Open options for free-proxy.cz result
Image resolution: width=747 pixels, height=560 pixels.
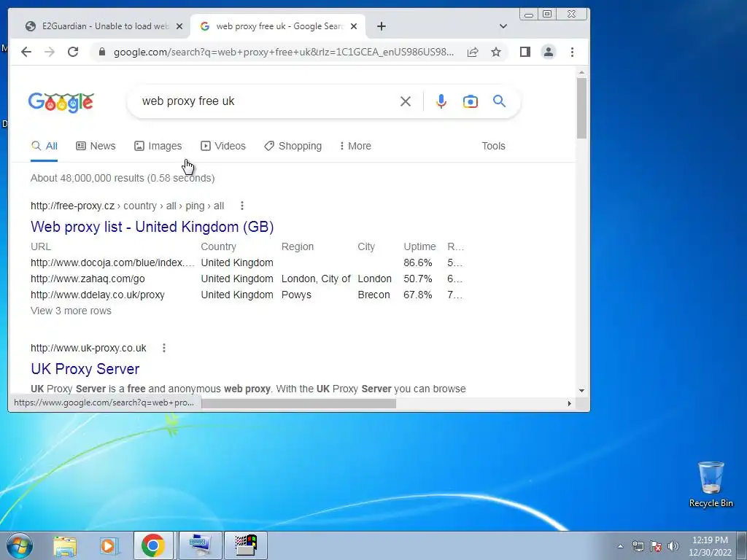[x=242, y=206]
